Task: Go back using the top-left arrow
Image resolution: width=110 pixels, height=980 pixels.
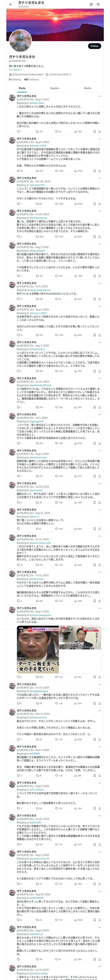Action: pyautogui.click(x=11, y=5)
